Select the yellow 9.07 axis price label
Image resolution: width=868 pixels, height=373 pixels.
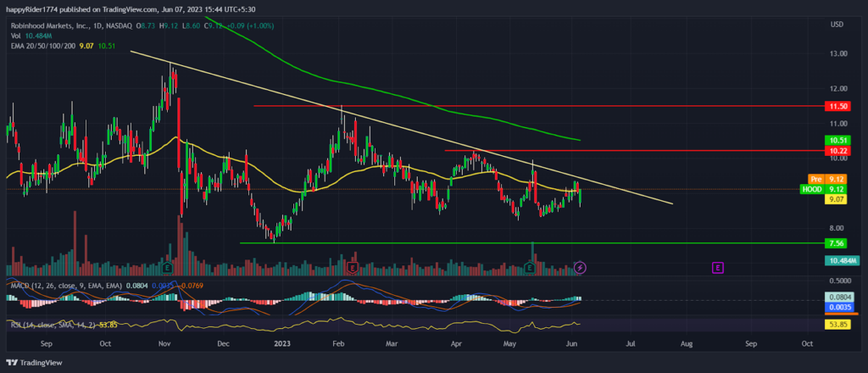(x=834, y=199)
